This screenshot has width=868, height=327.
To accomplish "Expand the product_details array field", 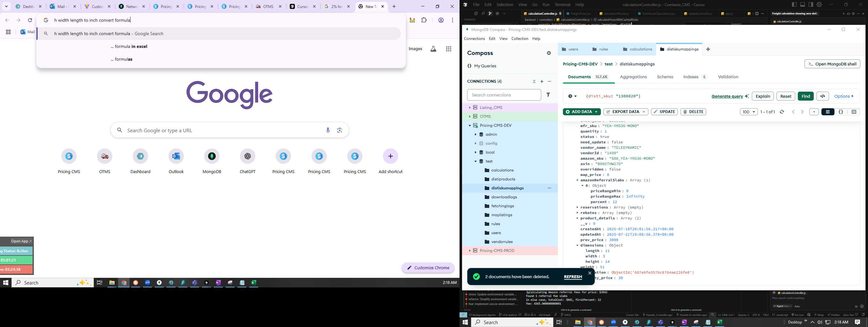I will tap(577, 218).
